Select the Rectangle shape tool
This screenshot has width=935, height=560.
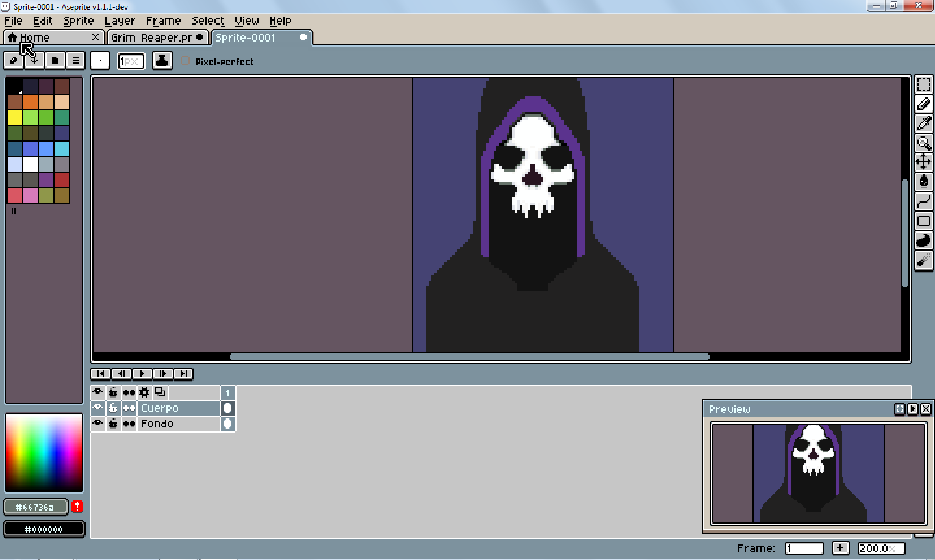pyautogui.click(x=923, y=221)
